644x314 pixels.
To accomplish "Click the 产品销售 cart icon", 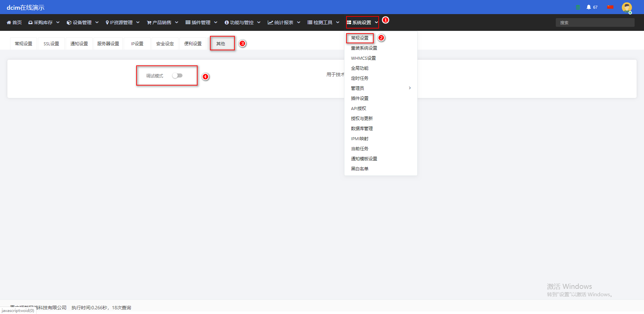I will click(149, 22).
